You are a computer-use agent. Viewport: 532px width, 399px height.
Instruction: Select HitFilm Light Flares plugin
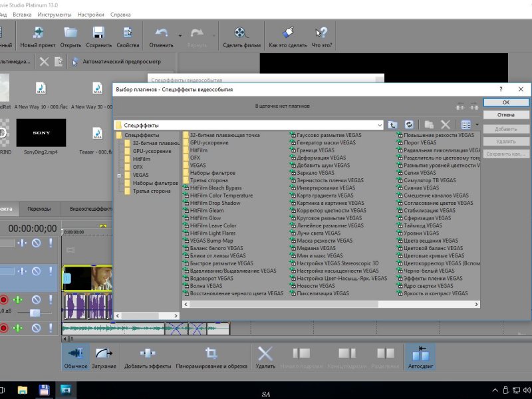coord(209,233)
